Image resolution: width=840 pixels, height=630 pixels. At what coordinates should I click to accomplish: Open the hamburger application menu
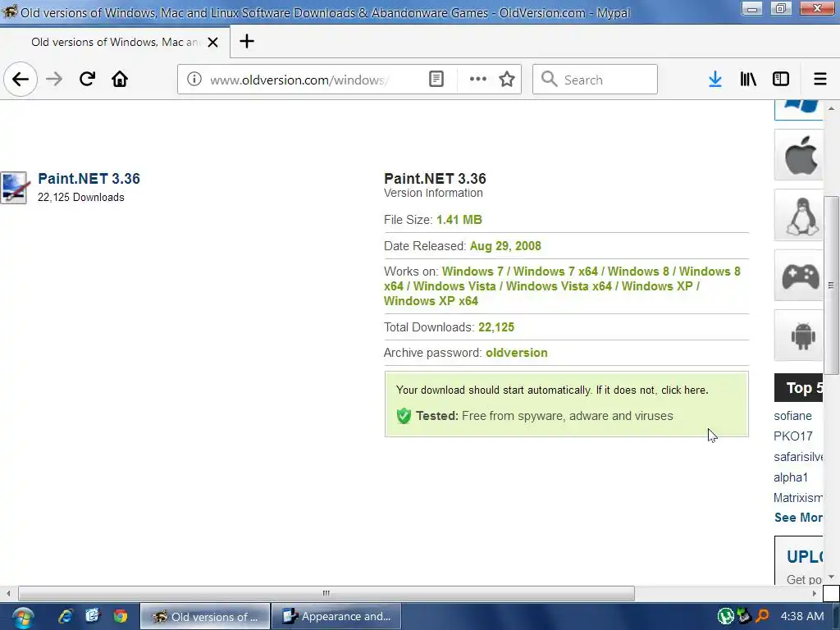[x=819, y=80]
